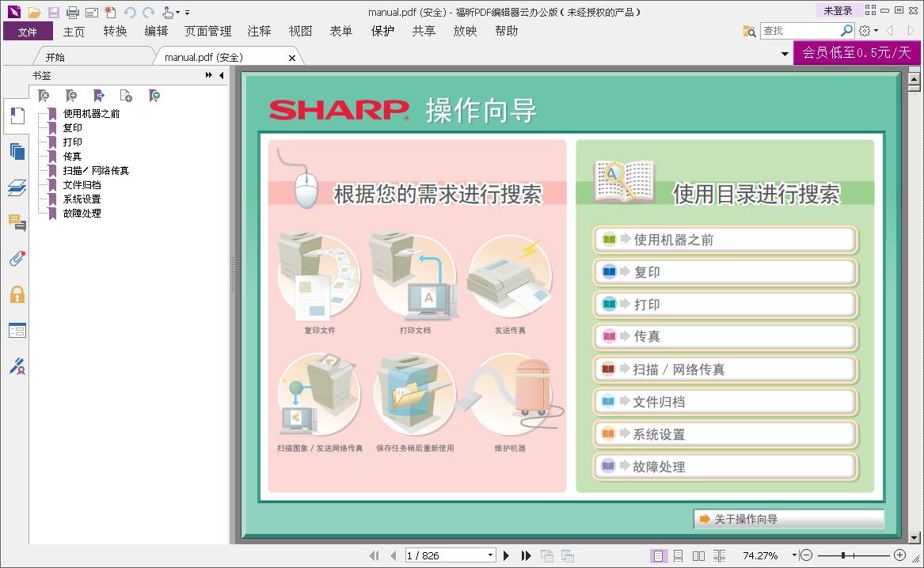The image size is (924, 568).
Task: Open the quick toolbar customize dropdown arrow
Action: click(x=188, y=13)
